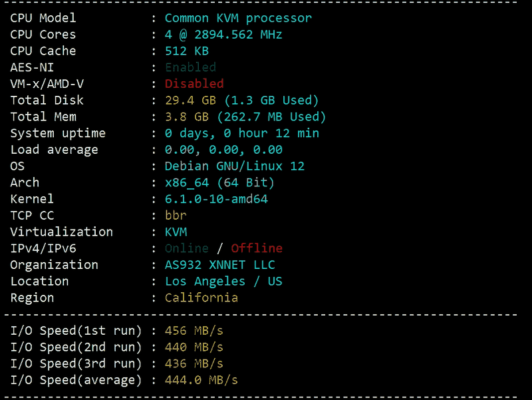Screen dimensions: 532x400
Task: Click the 'Debian GNU/Linux 12' text
Action: (x=235, y=166)
